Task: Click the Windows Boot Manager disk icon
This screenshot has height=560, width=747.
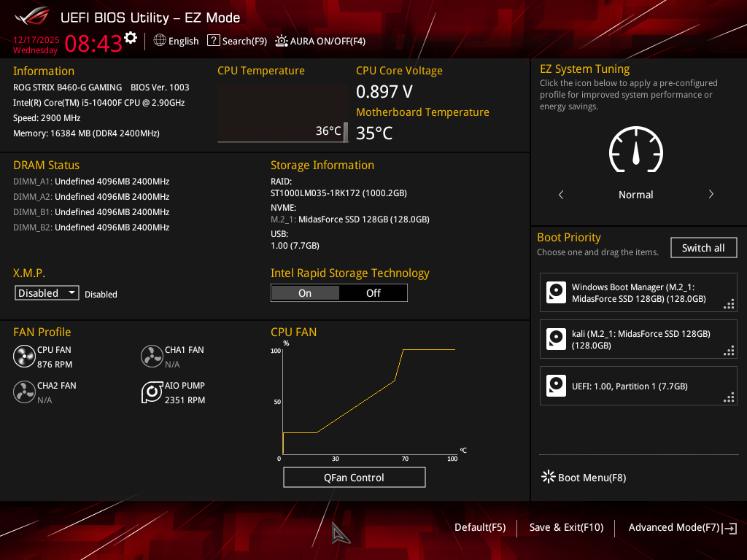Action: [x=557, y=293]
